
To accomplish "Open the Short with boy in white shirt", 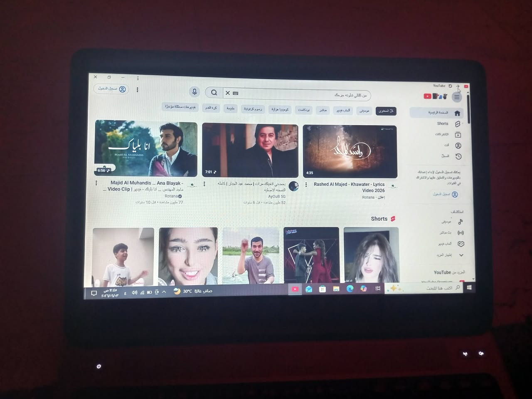I will (x=123, y=256).
